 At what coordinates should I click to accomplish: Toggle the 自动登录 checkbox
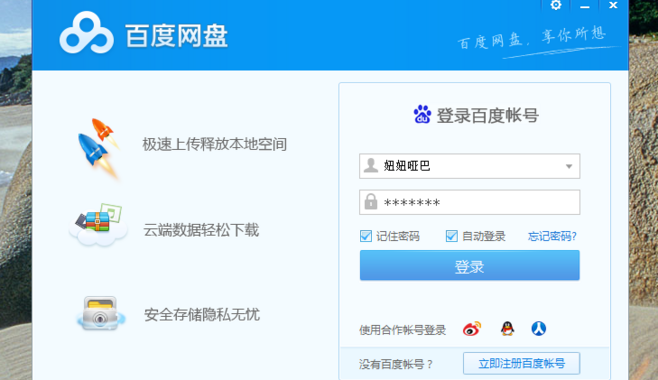point(452,236)
